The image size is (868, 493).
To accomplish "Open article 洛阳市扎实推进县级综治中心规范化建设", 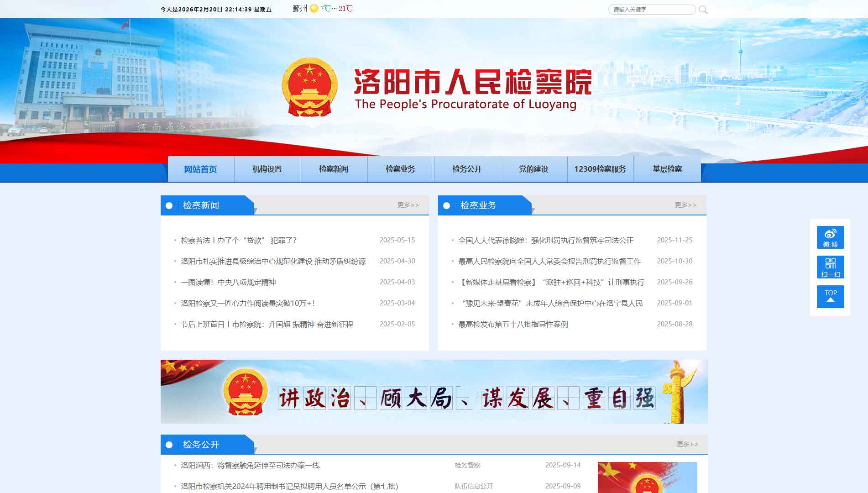I will (x=273, y=261).
